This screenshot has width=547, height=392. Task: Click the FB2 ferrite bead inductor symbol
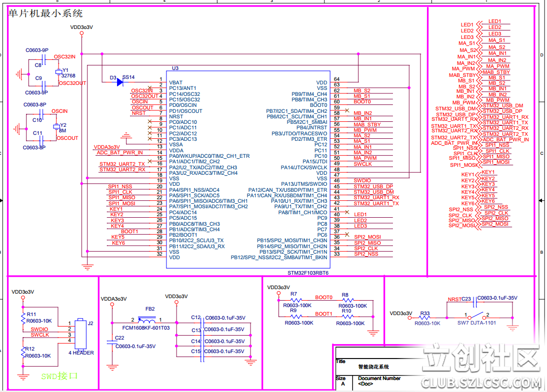(149, 320)
